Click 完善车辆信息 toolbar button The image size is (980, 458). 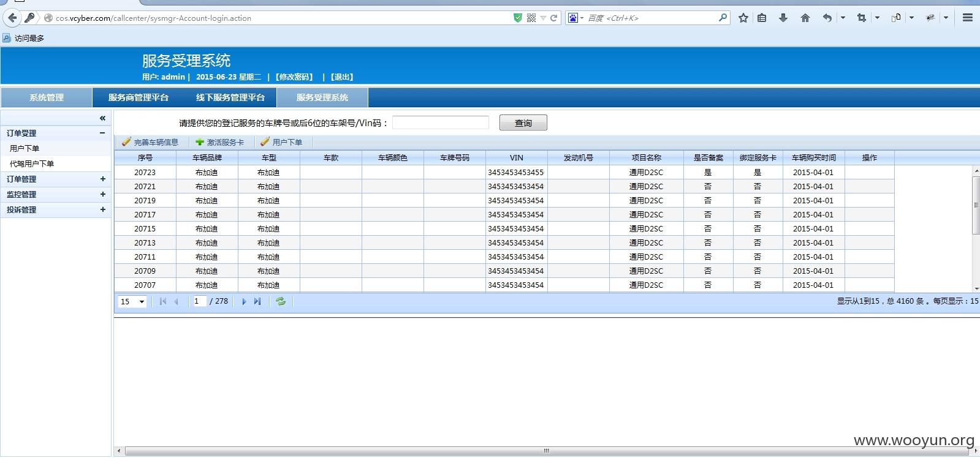tap(150, 142)
